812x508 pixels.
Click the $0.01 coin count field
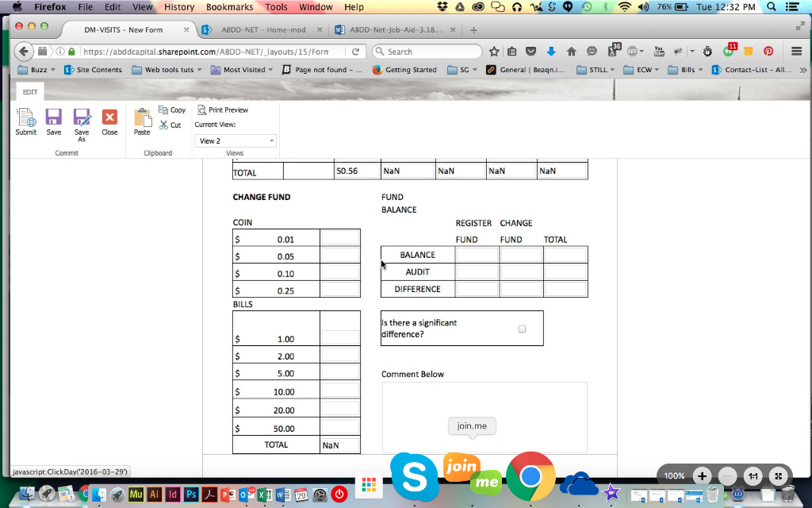coord(340,238)
